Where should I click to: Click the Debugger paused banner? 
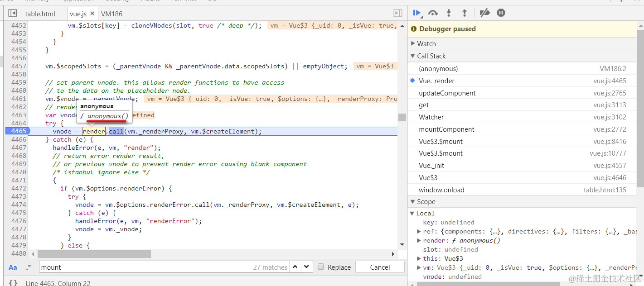tap(522, 29)
